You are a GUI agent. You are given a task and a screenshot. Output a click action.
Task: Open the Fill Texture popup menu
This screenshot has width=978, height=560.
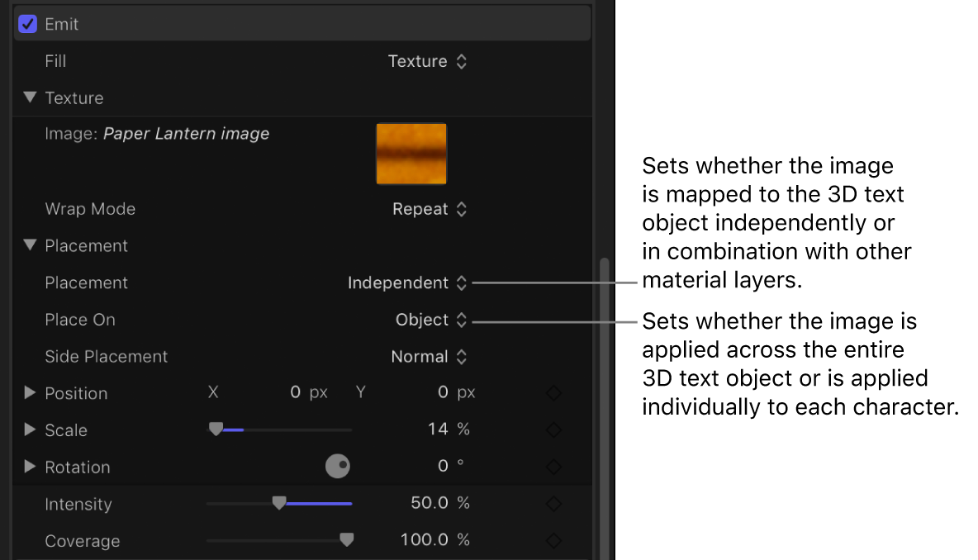427,61
